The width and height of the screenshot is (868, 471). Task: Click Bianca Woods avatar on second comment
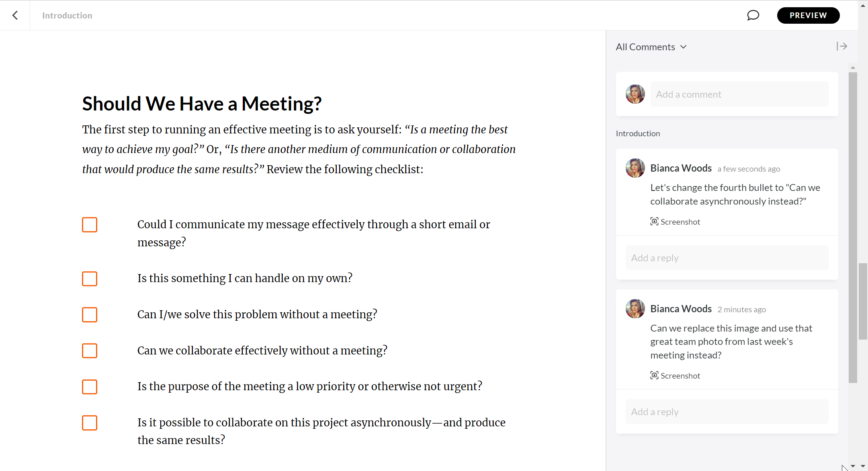[x=635, y=308]
